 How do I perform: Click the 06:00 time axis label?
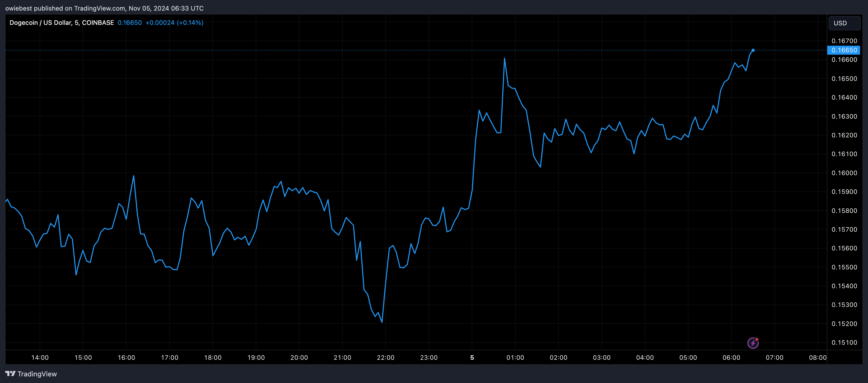(731, 358)
